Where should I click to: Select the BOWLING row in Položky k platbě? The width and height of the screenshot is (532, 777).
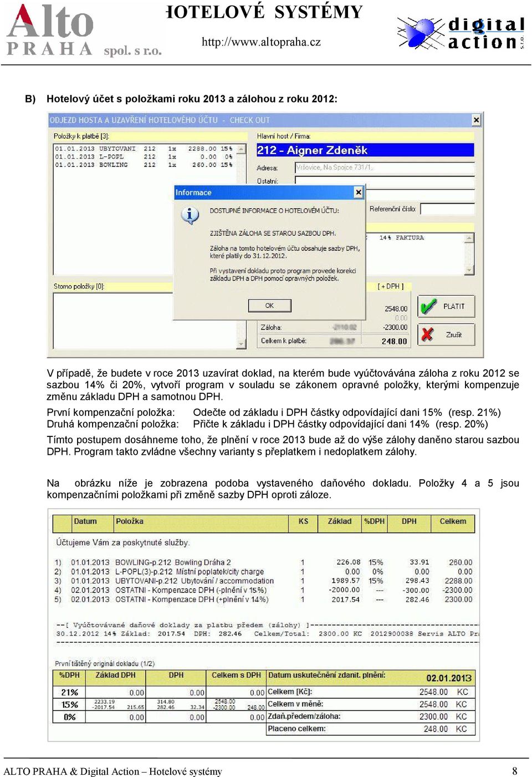(x=144, y=165)
